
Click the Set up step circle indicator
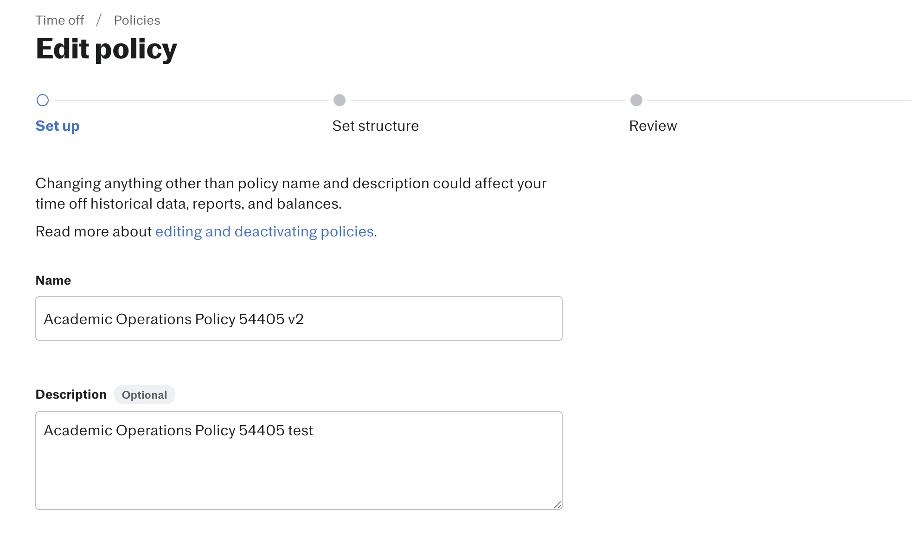(43, 100)
